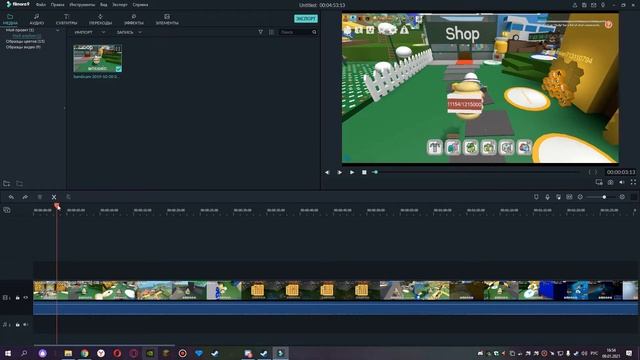640x360 pixels.
Task: Delete the selected clip with trash icon
Action: (40, 197)
